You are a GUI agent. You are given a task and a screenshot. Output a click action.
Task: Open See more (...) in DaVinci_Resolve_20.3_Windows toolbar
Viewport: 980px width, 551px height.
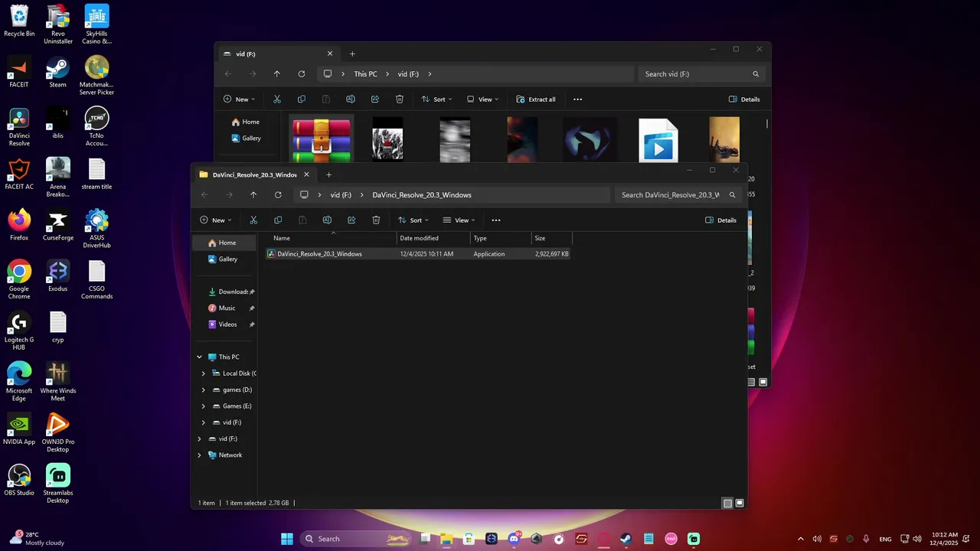click(x=496, y=220)
